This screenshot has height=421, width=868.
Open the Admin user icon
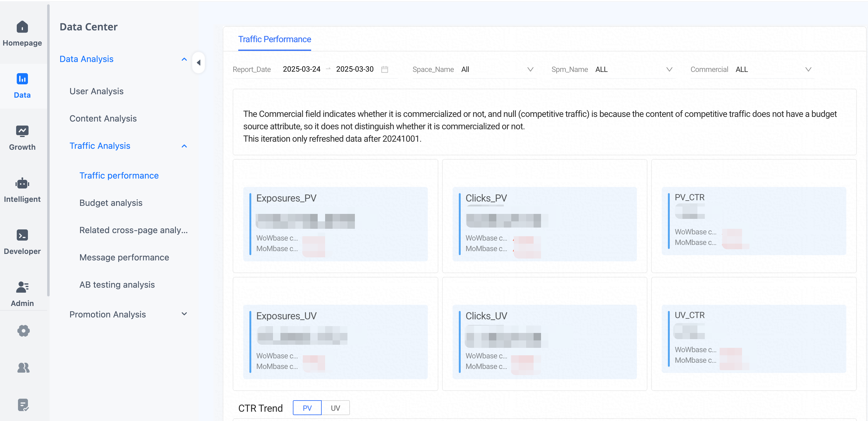22,287
